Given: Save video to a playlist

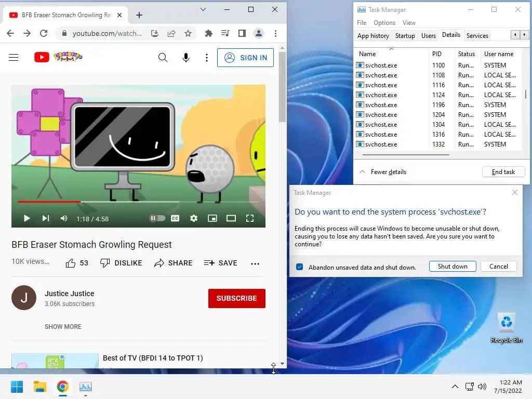Looking at the screenshot, I should tap(220, 263).
